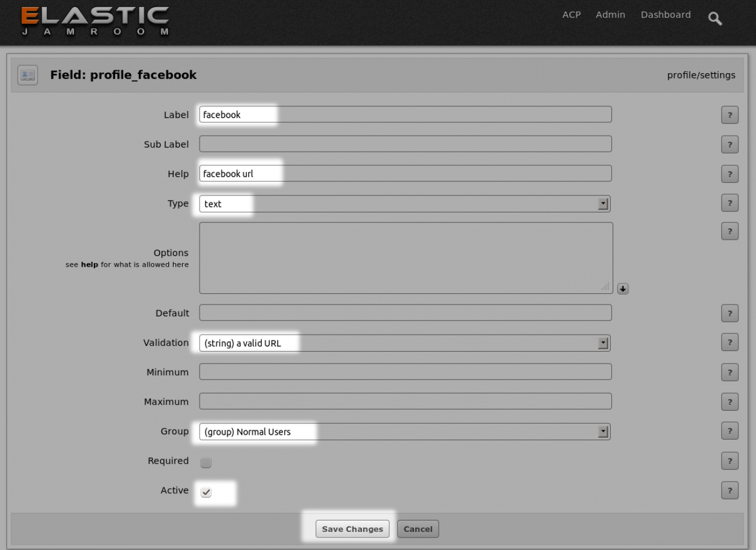Click inside the Options text area

406,258
